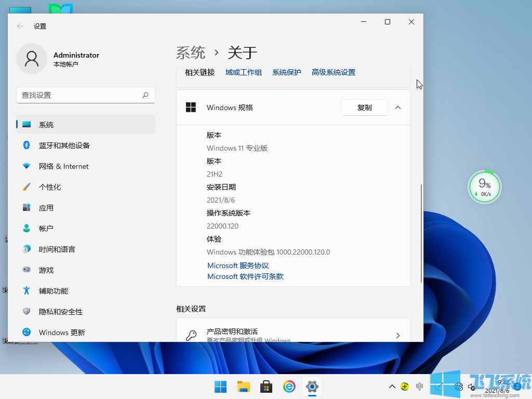Click the muted volume icon in system tray
Image resolution: width=532 pixels, height=399 pixels.
click(472, 387)
